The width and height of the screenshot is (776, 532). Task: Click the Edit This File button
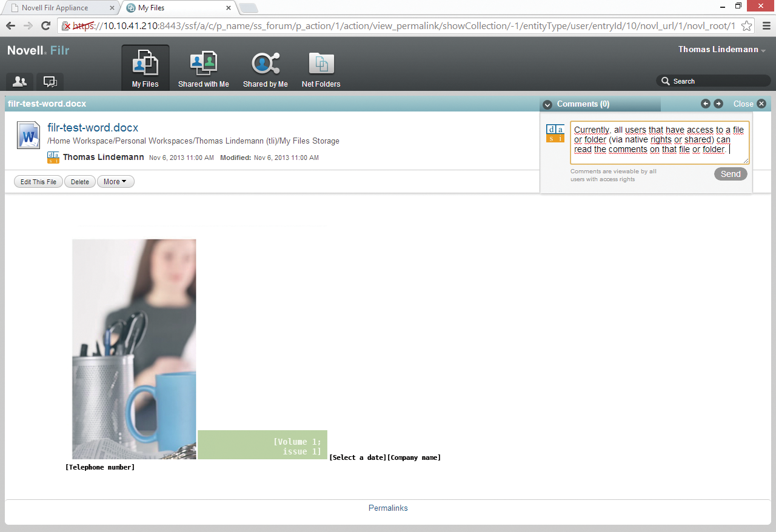coord(38,181)
